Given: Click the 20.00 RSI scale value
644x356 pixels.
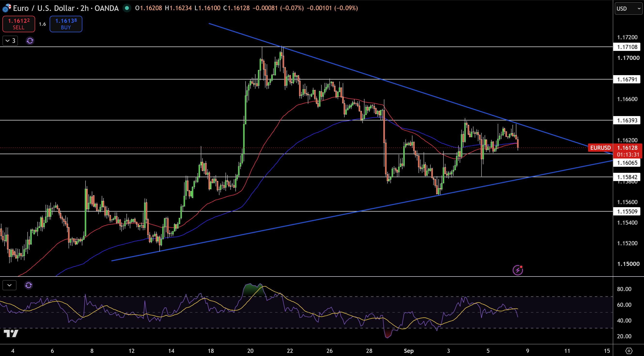Looking at the screenshot, I should click(x=624, y=336).
